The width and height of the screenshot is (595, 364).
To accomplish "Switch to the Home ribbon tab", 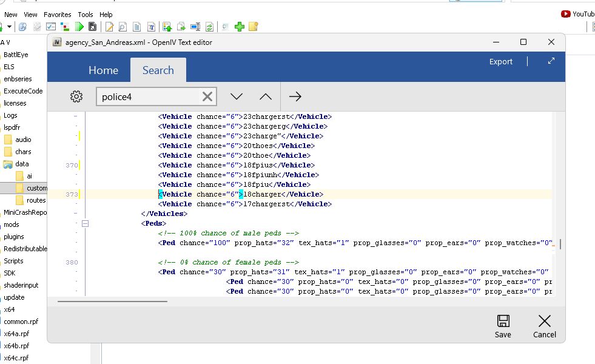I will click(103, 70).
